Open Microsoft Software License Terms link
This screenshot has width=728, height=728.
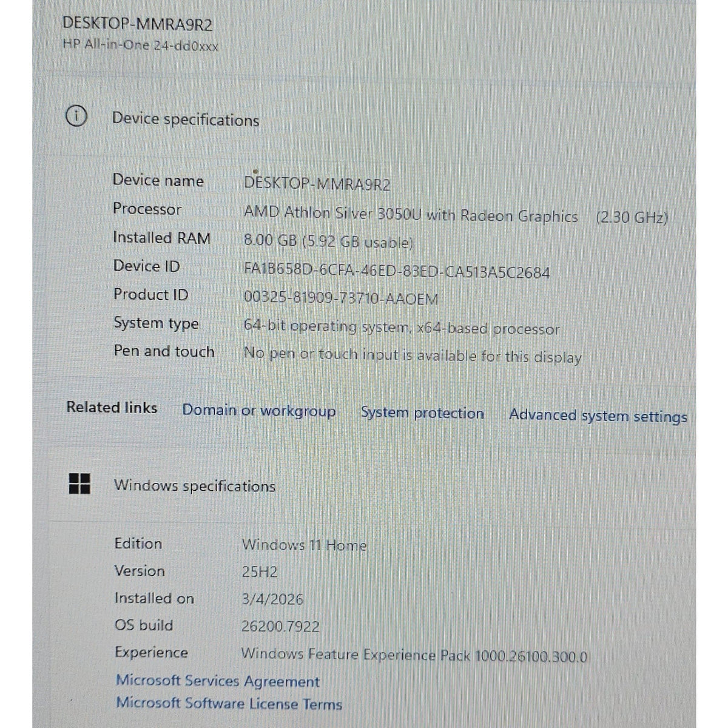click(x=229, y=703)
